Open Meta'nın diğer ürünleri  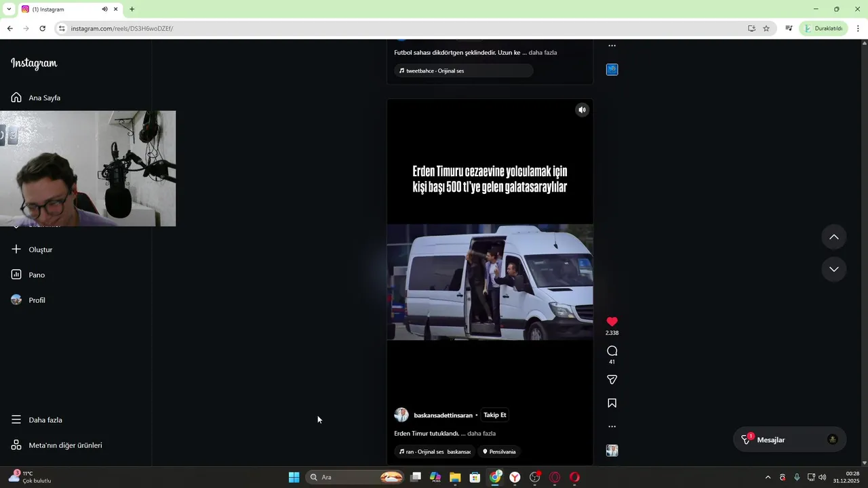point(57,445)
